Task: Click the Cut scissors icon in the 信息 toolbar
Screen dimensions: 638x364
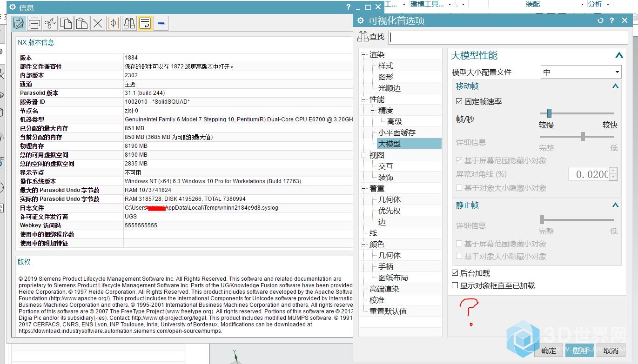Action: tap(50, 23)
